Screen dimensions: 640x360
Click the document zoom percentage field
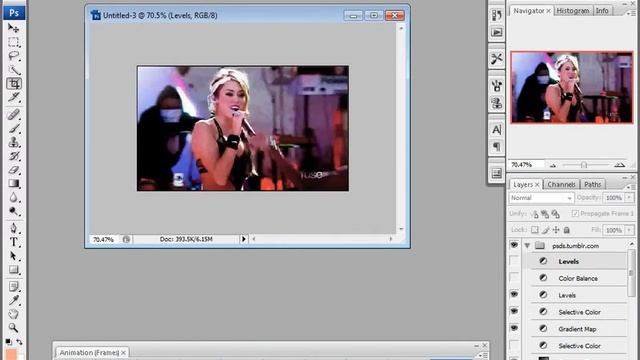point(103,240)
